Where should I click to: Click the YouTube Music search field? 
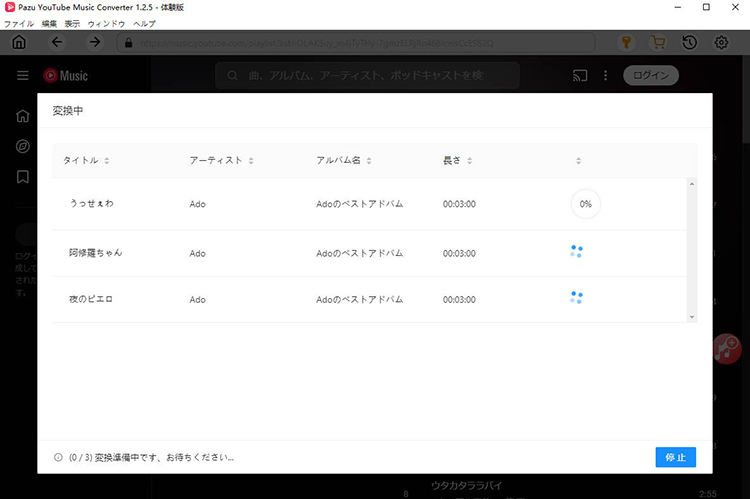[367, 76]
